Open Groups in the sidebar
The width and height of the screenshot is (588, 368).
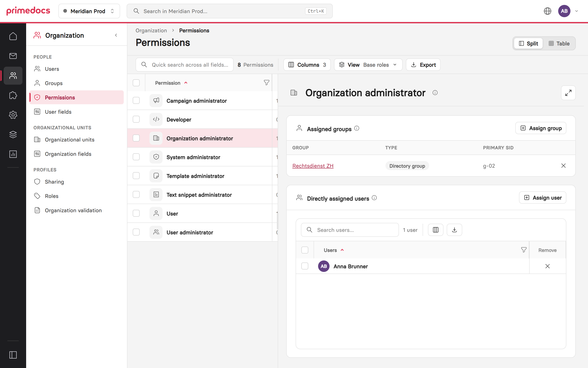(x=77, y=83)
